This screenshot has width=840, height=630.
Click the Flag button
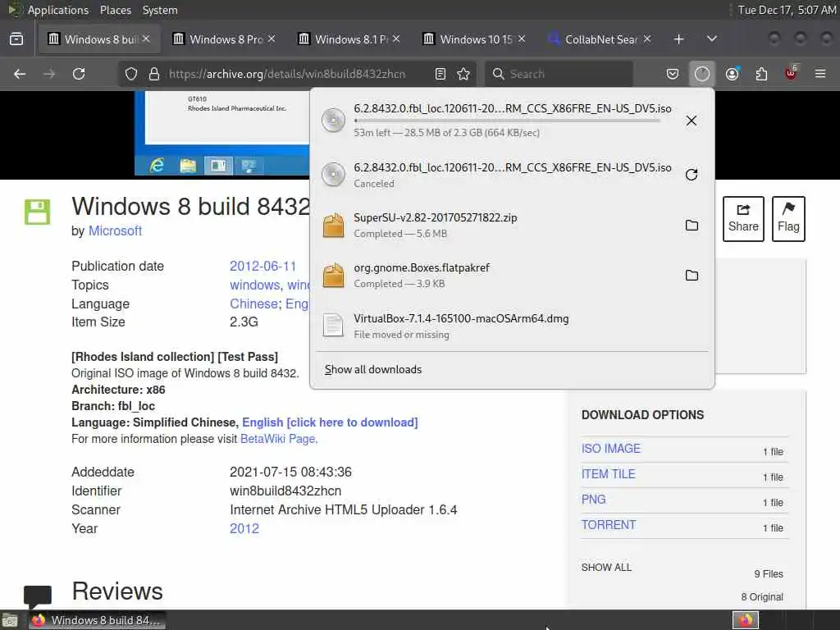point(788,218)
